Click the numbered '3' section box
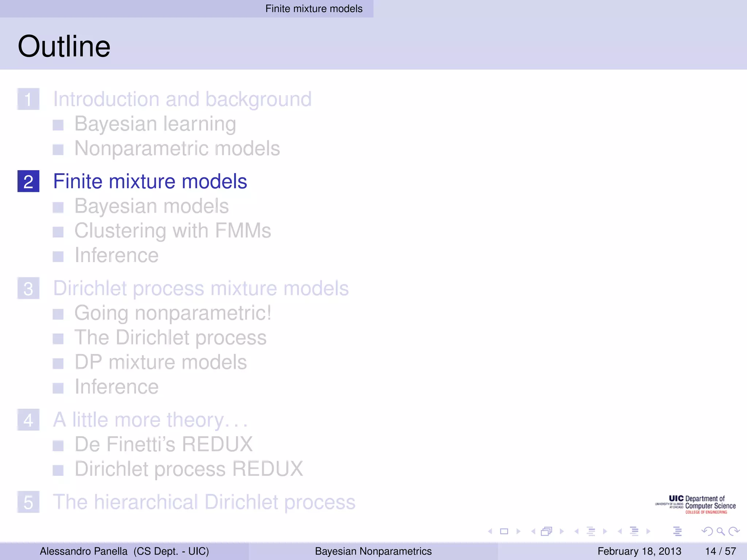 (28, 288)
